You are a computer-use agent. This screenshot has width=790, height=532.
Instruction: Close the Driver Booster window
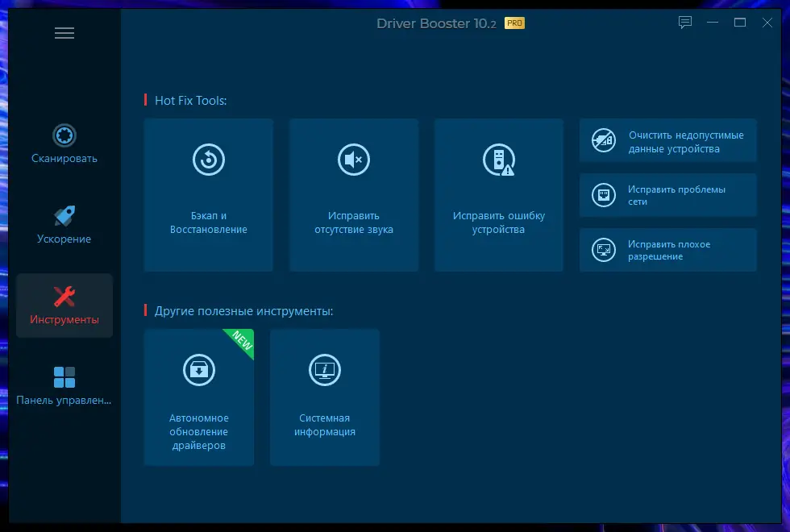[767, 23]
